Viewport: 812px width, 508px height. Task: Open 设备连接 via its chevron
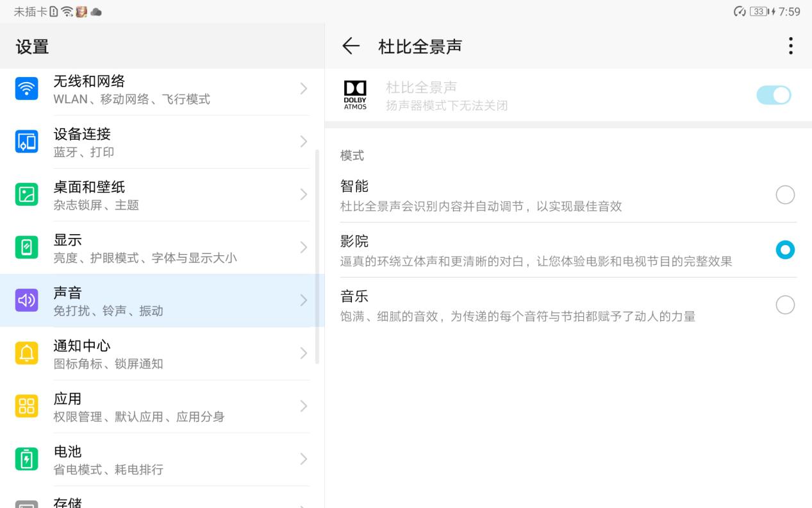[304, 142]
